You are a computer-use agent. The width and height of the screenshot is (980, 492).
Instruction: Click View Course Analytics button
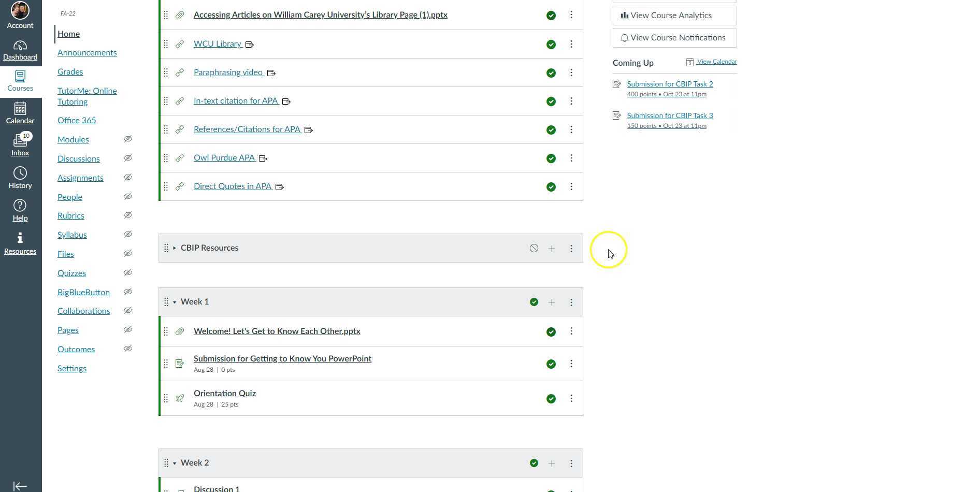click(674, 16)
